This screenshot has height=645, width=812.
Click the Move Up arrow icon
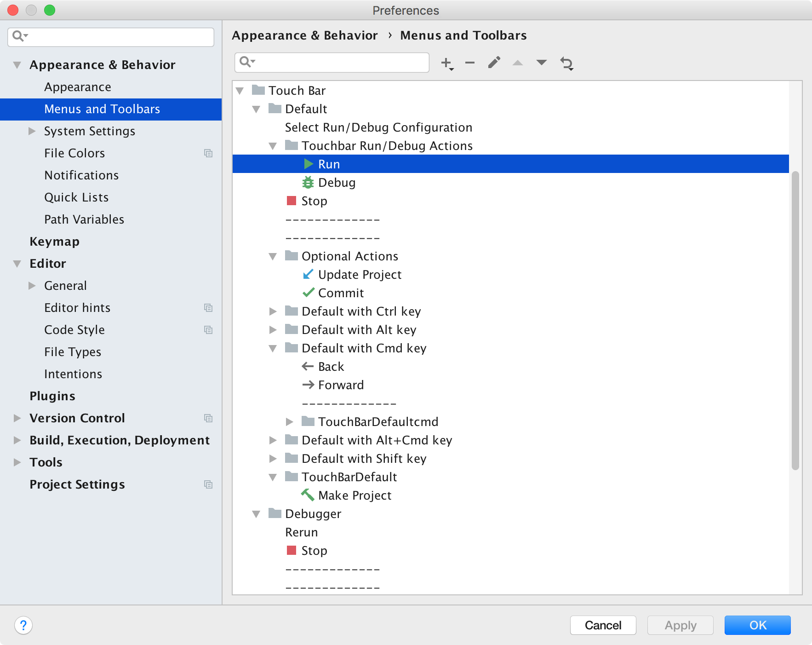coord(518,63)
